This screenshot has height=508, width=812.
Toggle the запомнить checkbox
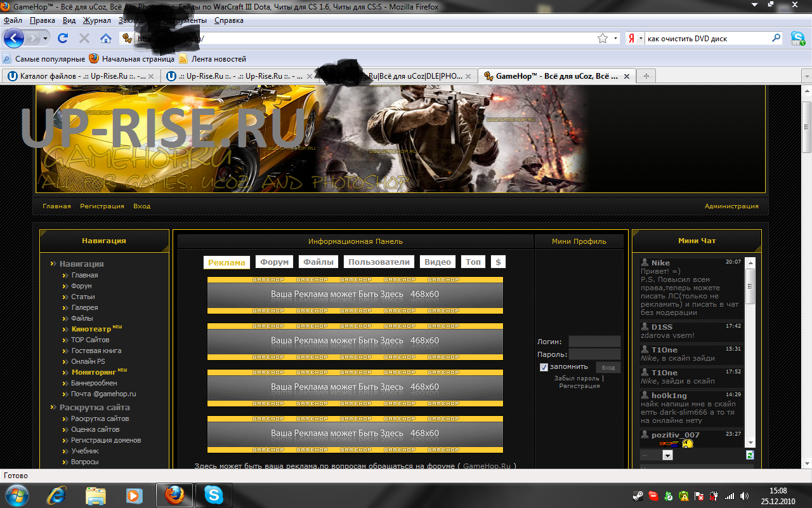point(544,367)
